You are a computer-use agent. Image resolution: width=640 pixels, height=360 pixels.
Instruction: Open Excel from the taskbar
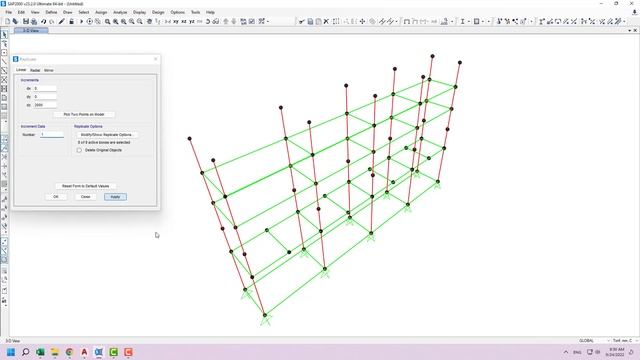tap(40, 352)
